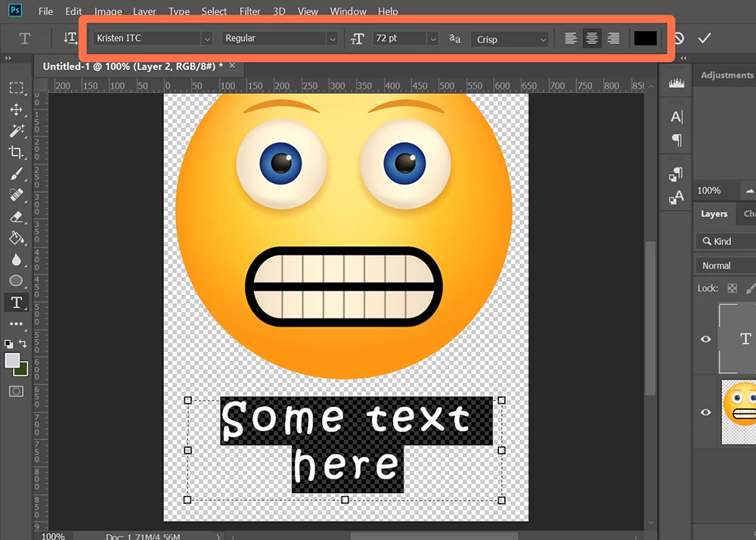Viewport: 756px width, 540px height.
Task: Select the emoji layer thumbnail
Action: (739, 412)
